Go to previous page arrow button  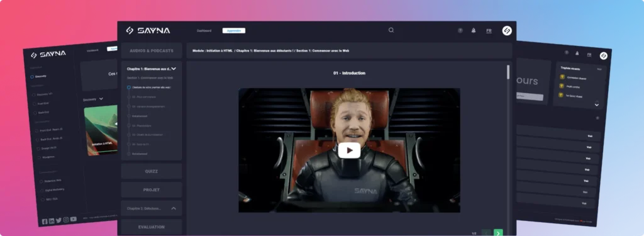tap(486, 233)
